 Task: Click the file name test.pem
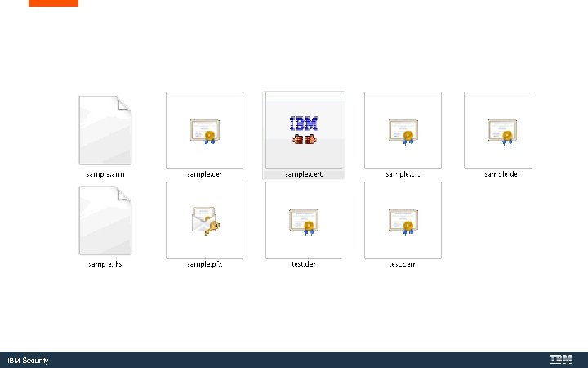[x=403, y=264]
